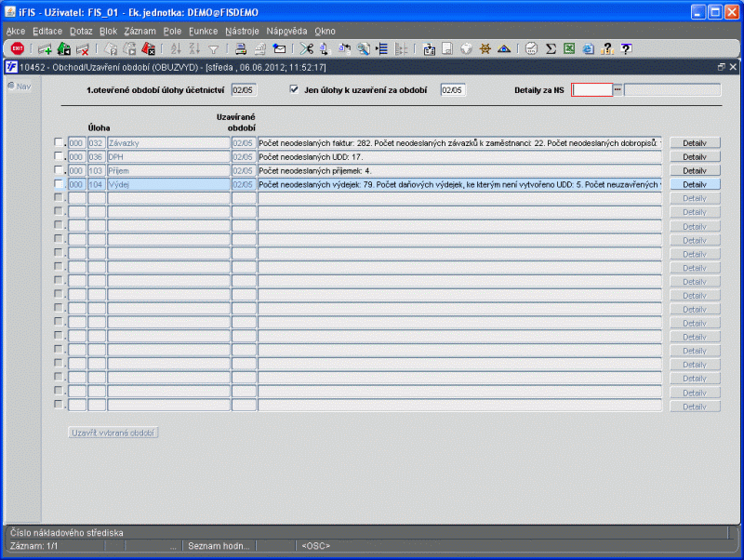The width and height of the screenshot is (744, 560).
Task: Check the checkbox for Příjem row
Action: [x=59, y=169]
